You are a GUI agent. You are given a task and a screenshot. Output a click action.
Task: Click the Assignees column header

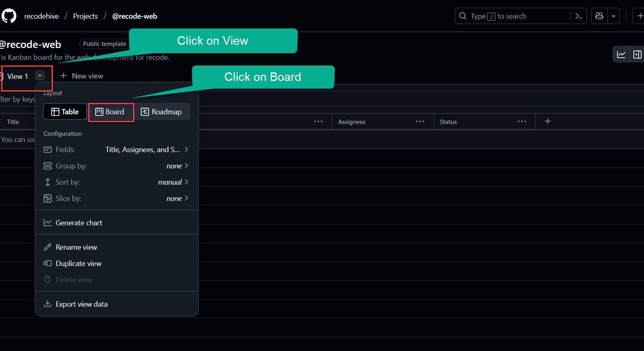coord(352,122)
